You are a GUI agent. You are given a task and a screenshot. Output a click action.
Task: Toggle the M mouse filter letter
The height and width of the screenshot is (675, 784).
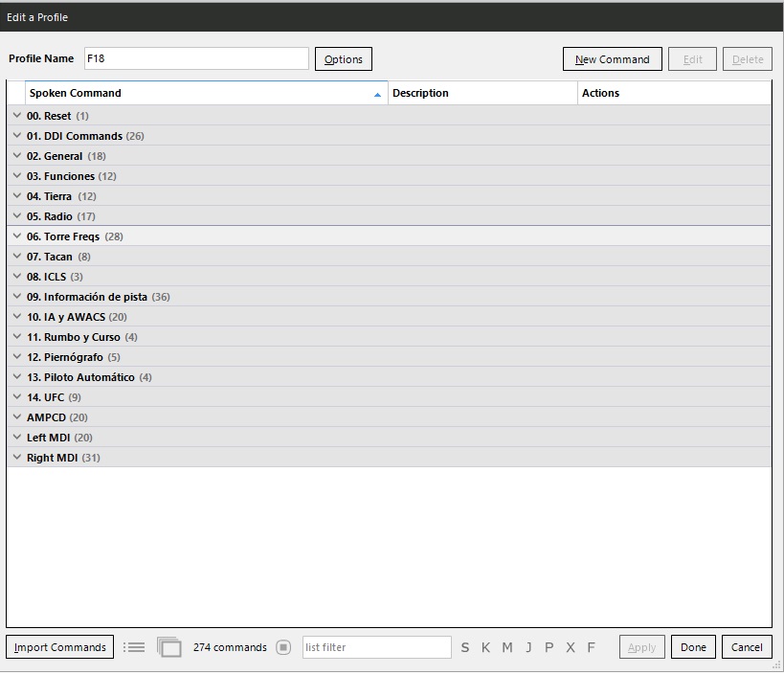pos(507,648)
